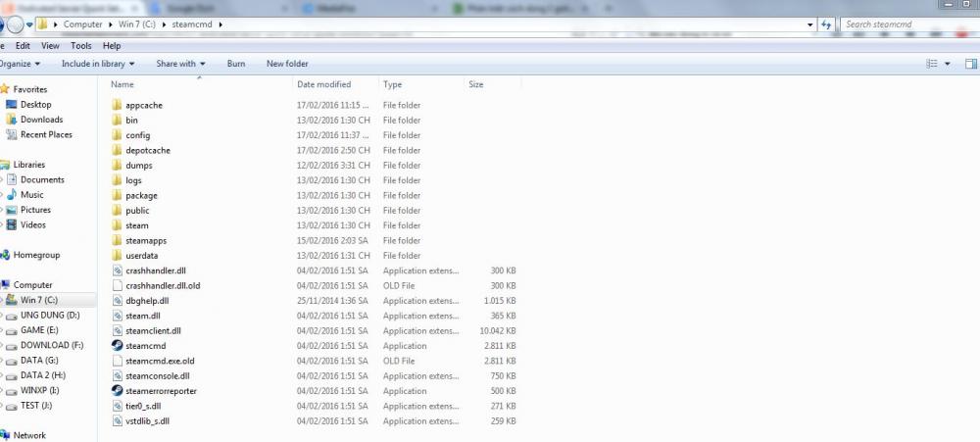The height and width of the screenshot is (442, 980).
Task: Open the Edit menu
Action: point(24,46)
